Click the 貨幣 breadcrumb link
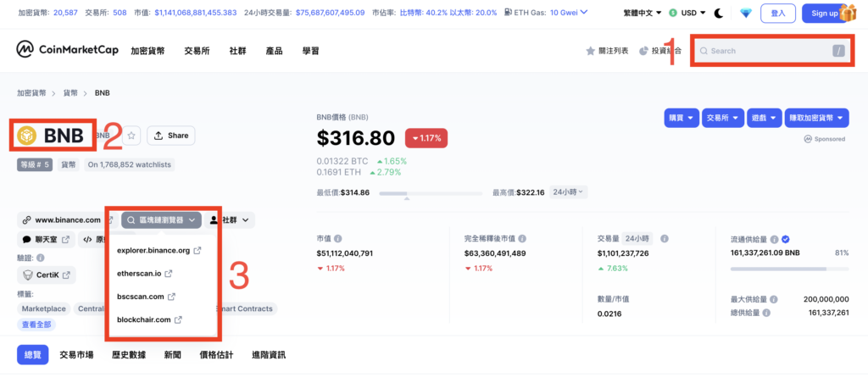Viewport: 868px width, 383px height. [71, 93]
